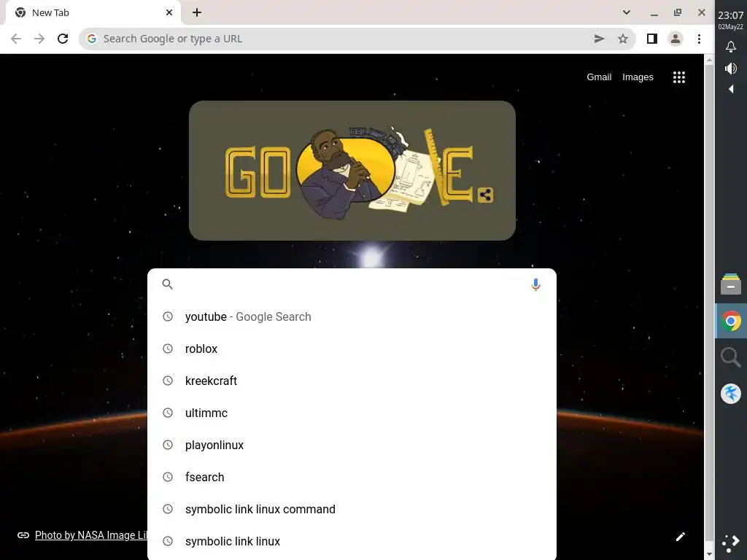Open the magnifier search icon in the dock
The image size is (747, 560).
[x=731, y=357]
